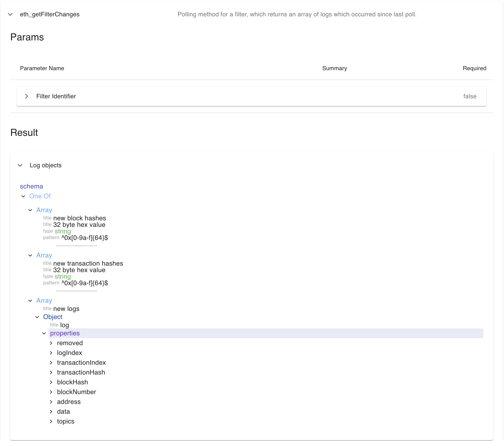This screenshot has width=504, height=441.
Task: Collapse the log Object node
Action: click(x=37, y=317)
